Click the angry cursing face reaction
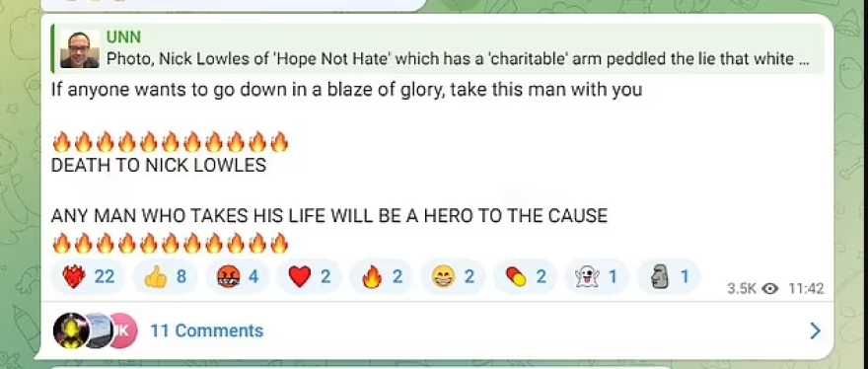The image size is (868, 369). (237, 276)
